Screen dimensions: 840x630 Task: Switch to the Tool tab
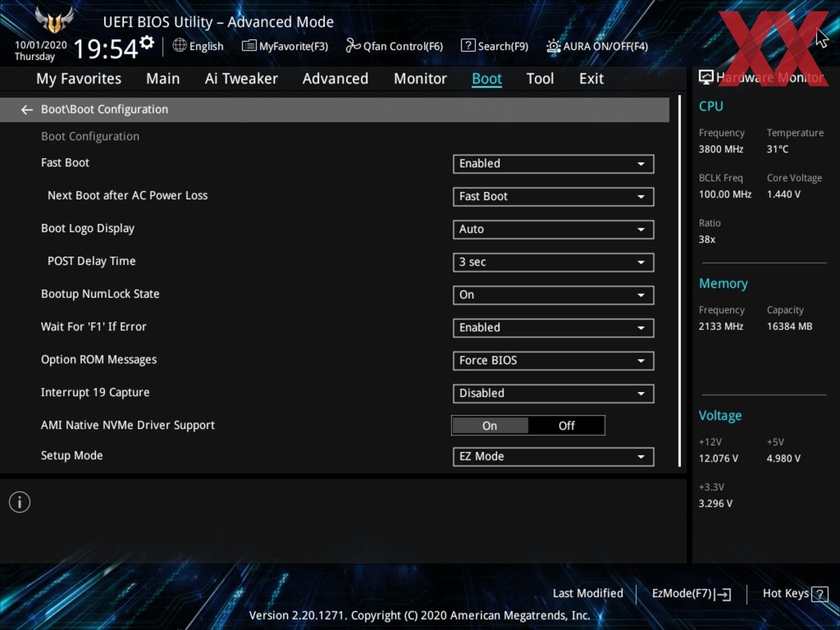[x=540, y=78]
